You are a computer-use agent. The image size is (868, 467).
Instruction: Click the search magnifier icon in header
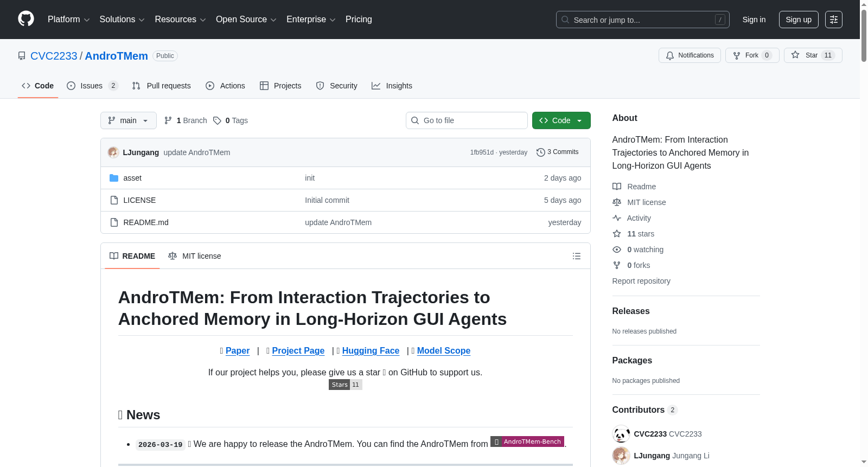pyautogui.click(x=565, y=20)
